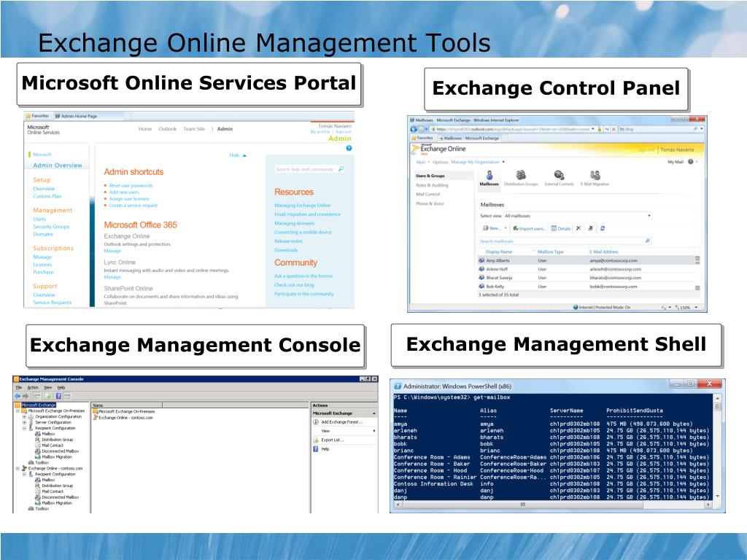
Task: Click the help question icon beside My Mail
Action: coord(690,162)
